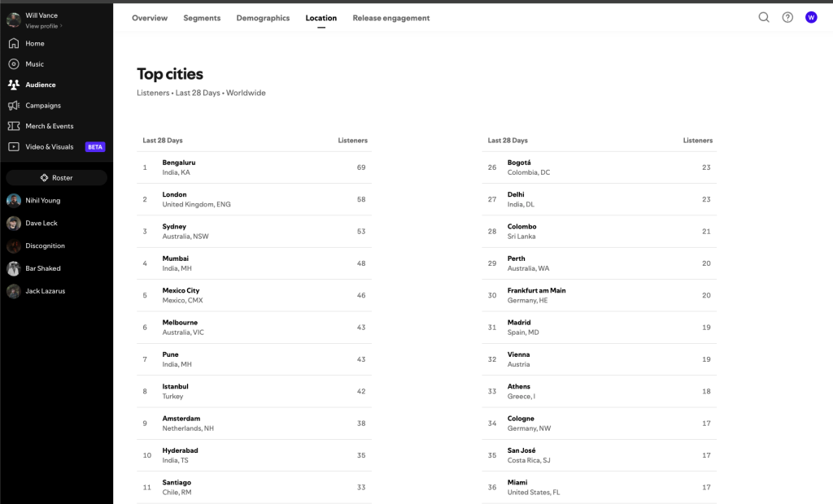
Task: Open Merch & Events ticket icon
Action: tap(14, 126)
